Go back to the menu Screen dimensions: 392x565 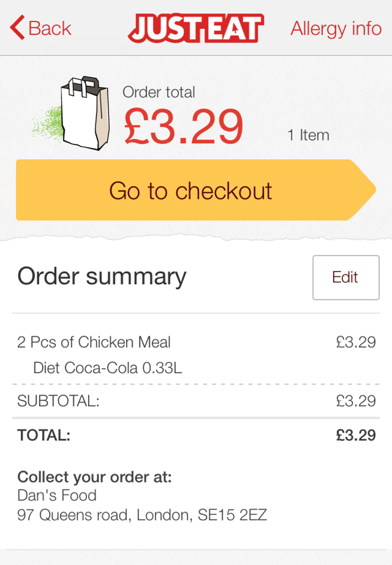click(40, 28)
